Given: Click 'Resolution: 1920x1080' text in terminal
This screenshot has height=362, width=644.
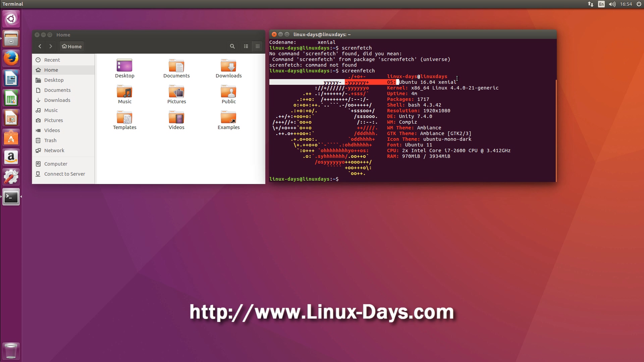Looking at the screenshot, I should [419, 111].
